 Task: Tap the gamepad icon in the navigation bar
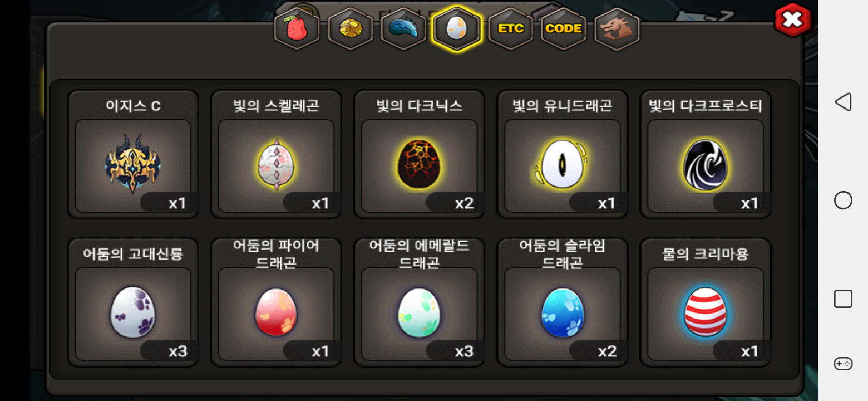843,363
